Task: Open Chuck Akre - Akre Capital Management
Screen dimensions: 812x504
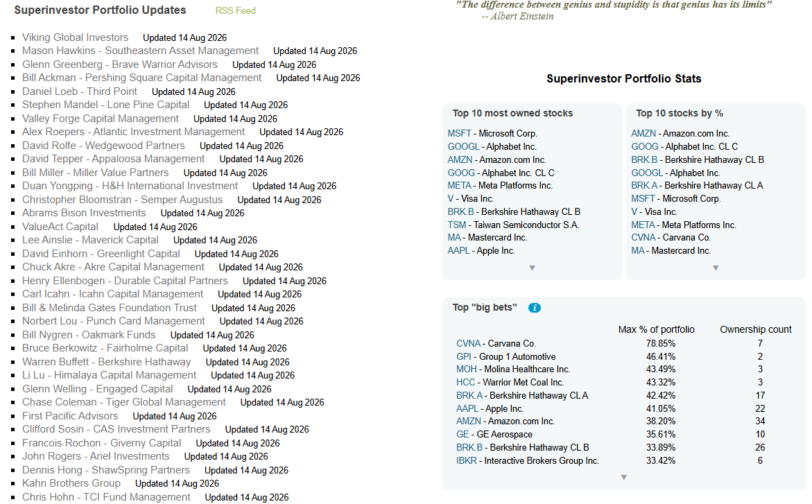Action: 114,267
